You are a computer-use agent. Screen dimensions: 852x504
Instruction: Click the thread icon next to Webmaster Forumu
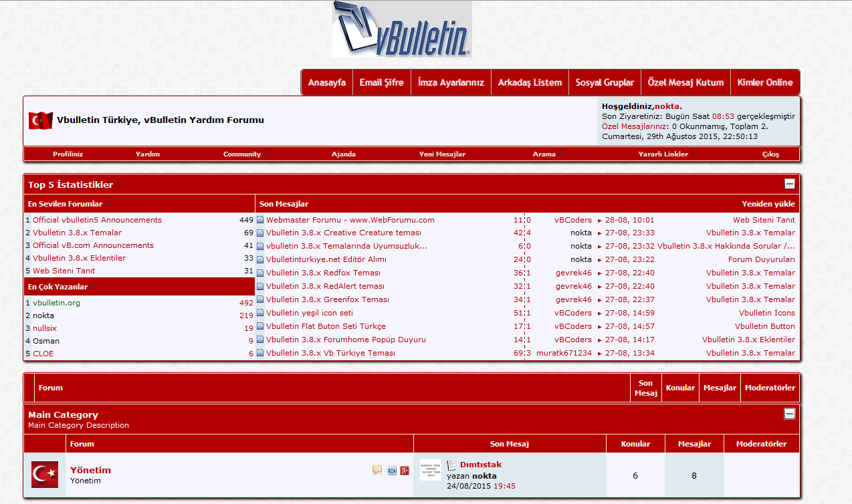[x=260, y=220]
